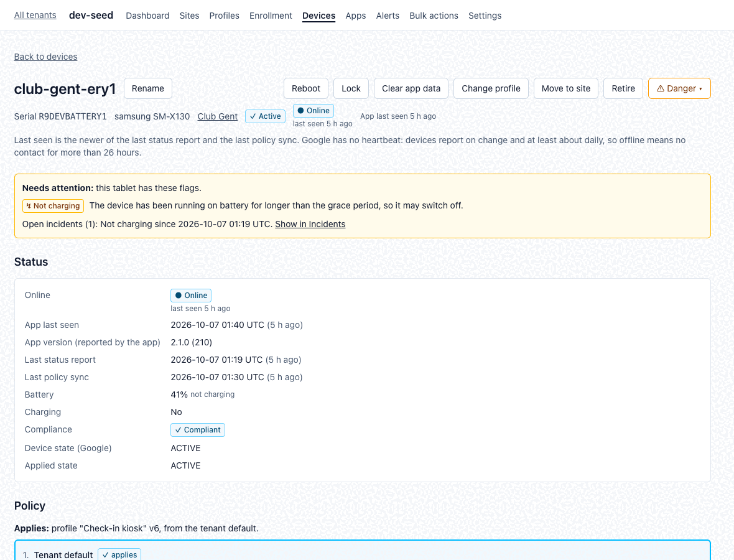Click Change profile button
Viewport: 734px width, 560px height.
[491, 88]
